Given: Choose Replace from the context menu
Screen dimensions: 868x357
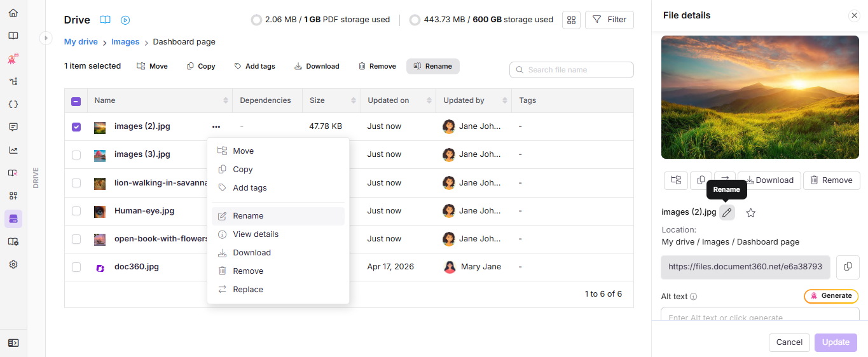Looking at the screenshot, I should pos(278,290).
